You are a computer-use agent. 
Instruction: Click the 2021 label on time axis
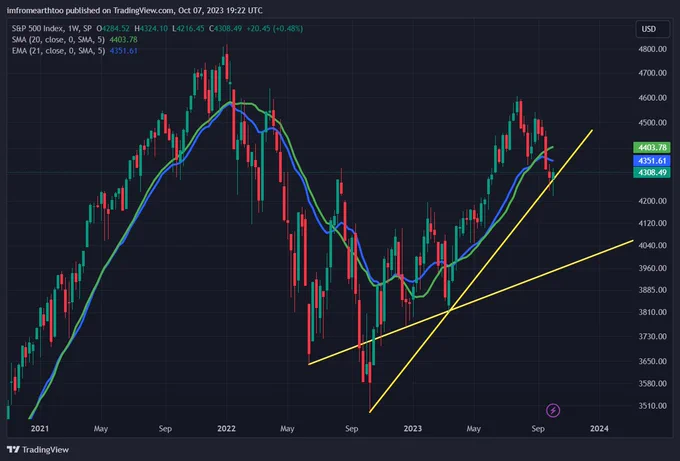(x=40, y=428)
